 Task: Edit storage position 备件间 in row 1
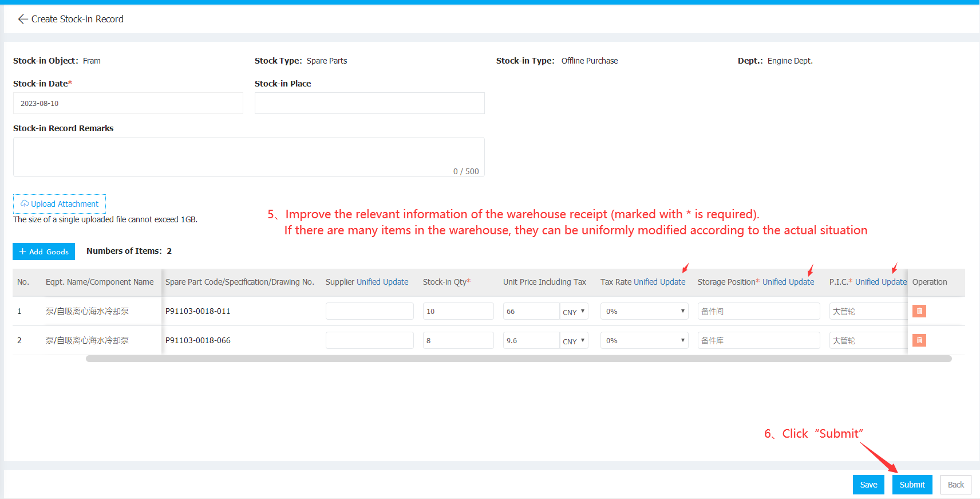(x=759, y=311)
